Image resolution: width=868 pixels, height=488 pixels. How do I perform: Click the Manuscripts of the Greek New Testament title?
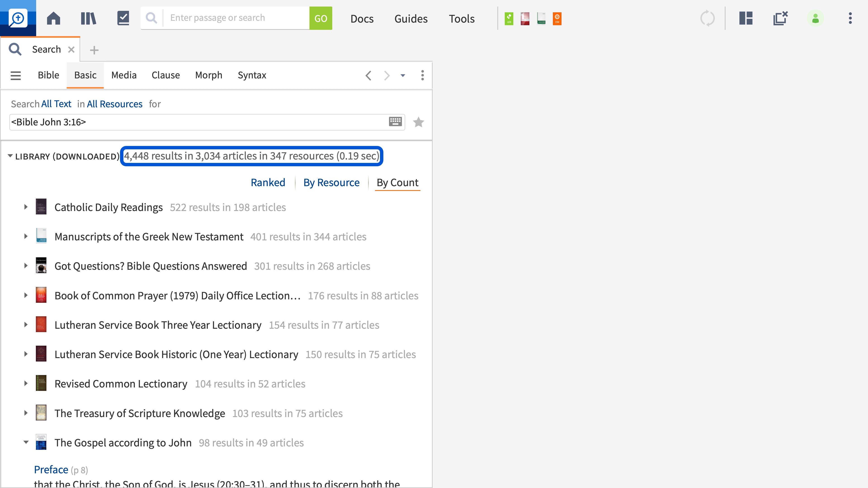click(x=149, y=237)
